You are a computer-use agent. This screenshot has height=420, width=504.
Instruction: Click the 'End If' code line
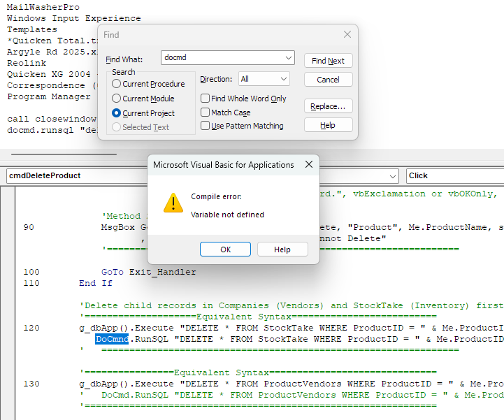[x=96, y=283]
